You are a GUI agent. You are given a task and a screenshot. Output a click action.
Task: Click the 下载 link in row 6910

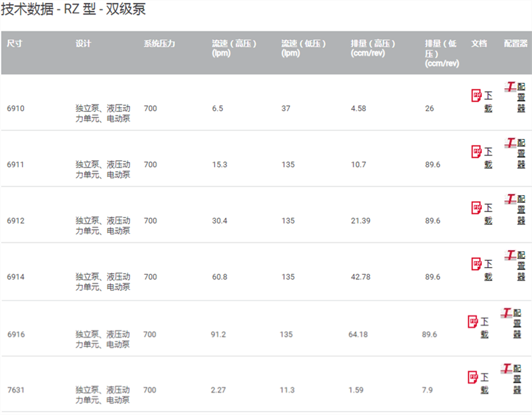(488, 102)
